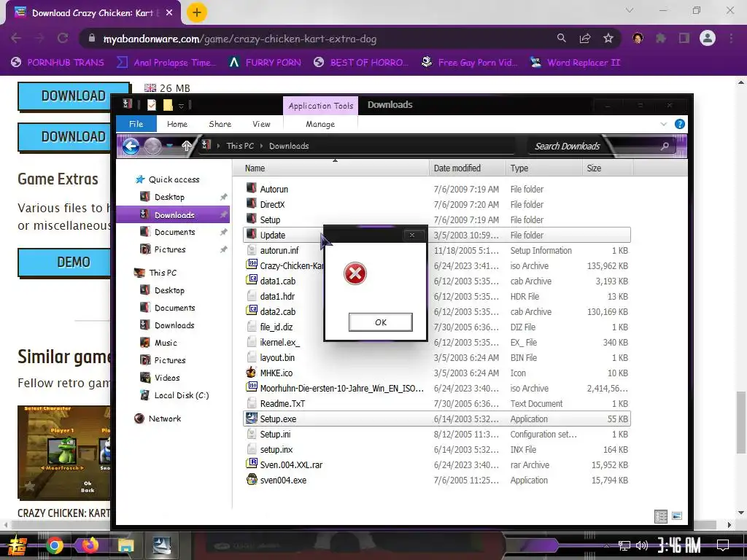The image size is (747, 560).
Task: Open the Share ribbon tab
Action: pyautogui.click(x=220, y=124)
